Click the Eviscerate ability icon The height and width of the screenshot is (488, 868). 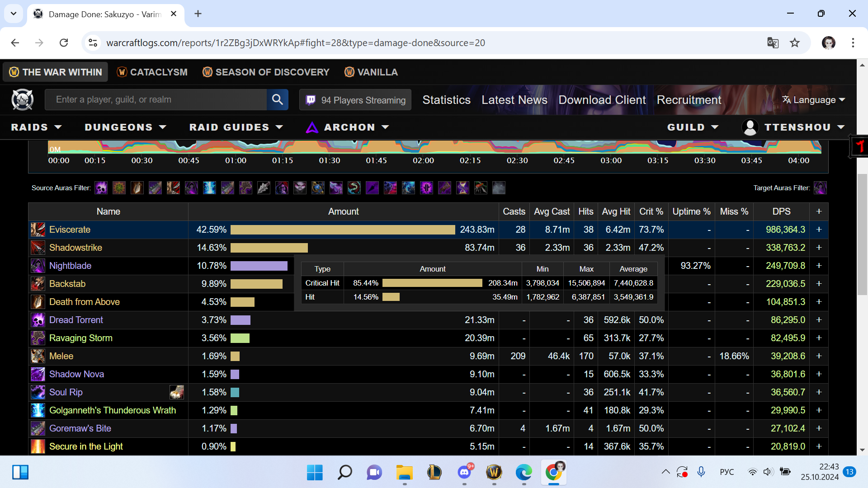pos(38,230)
